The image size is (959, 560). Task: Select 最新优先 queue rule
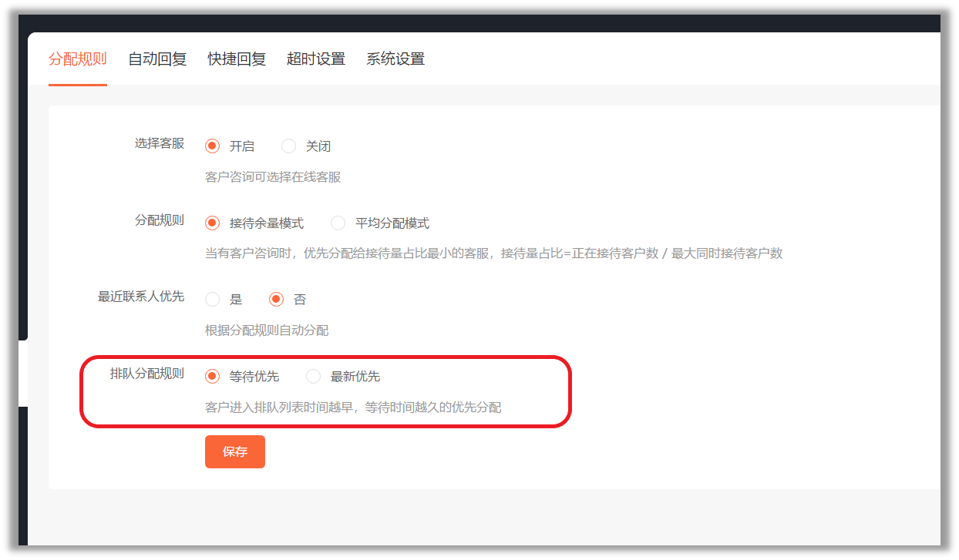[314, 377]
